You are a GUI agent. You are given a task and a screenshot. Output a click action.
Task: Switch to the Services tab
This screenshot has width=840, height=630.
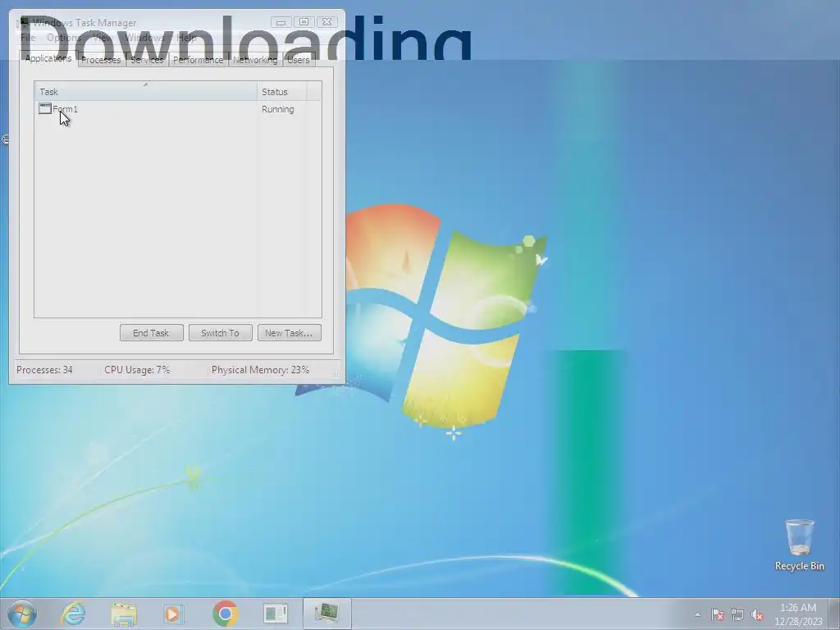point(147,60)
